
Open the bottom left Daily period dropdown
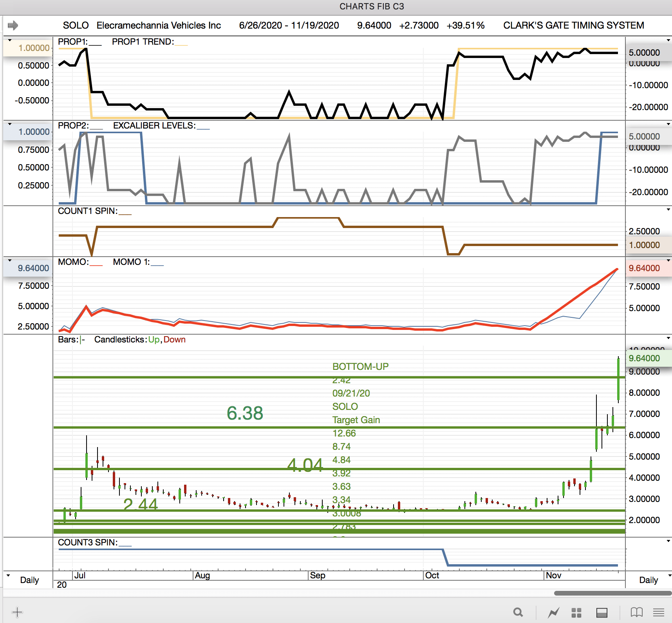tap(9, 576)
